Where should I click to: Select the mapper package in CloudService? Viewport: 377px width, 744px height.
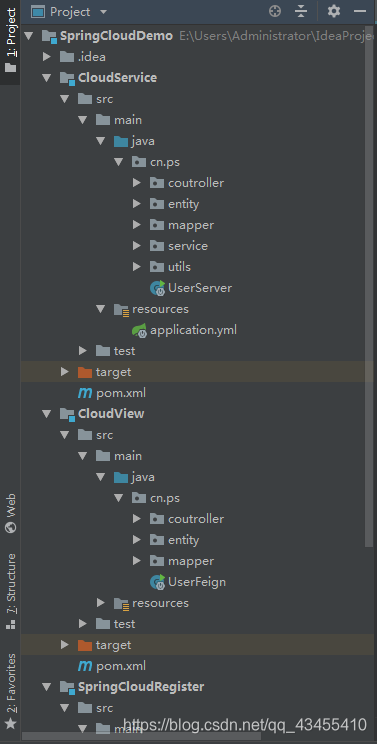[191, 225]
